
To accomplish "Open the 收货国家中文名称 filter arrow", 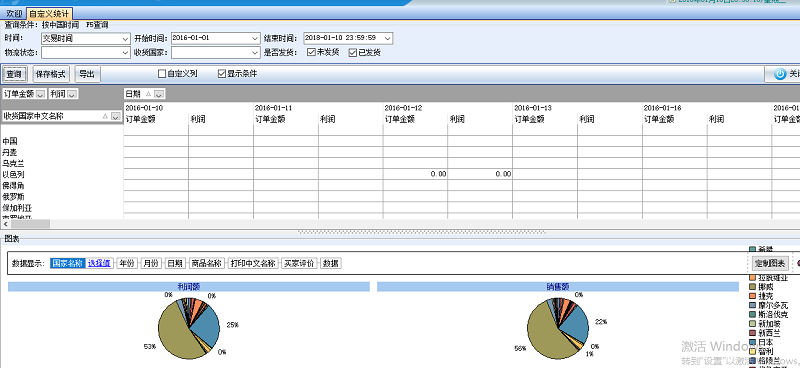I will pos(115,116).
